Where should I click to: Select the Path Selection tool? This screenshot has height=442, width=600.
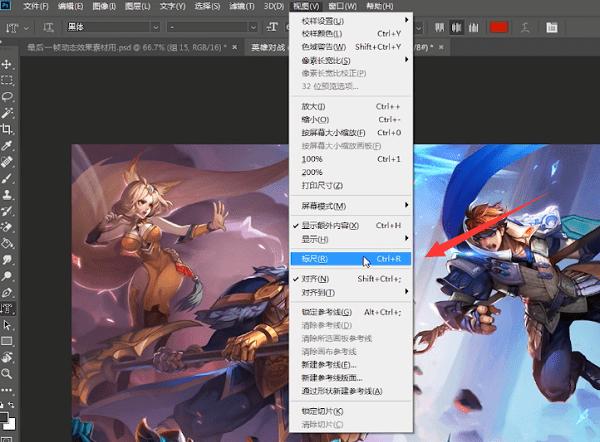pos(7,325)
